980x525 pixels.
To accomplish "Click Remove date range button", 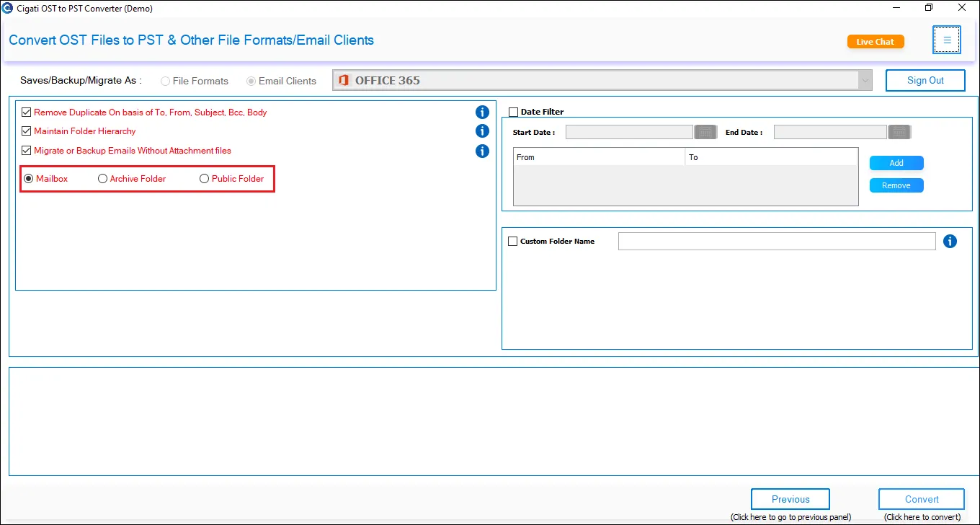I will click(x=896, y=185).
